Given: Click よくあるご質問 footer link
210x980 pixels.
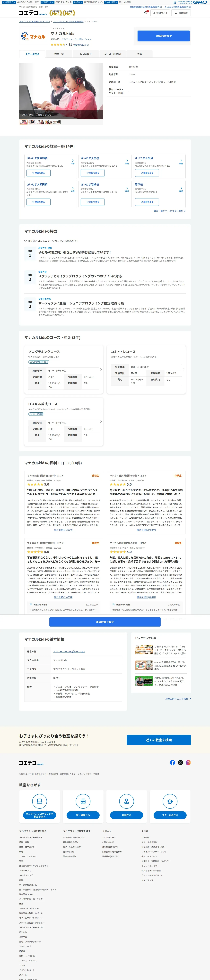Looking at the screenshot, I should click(x=109, y=837).
